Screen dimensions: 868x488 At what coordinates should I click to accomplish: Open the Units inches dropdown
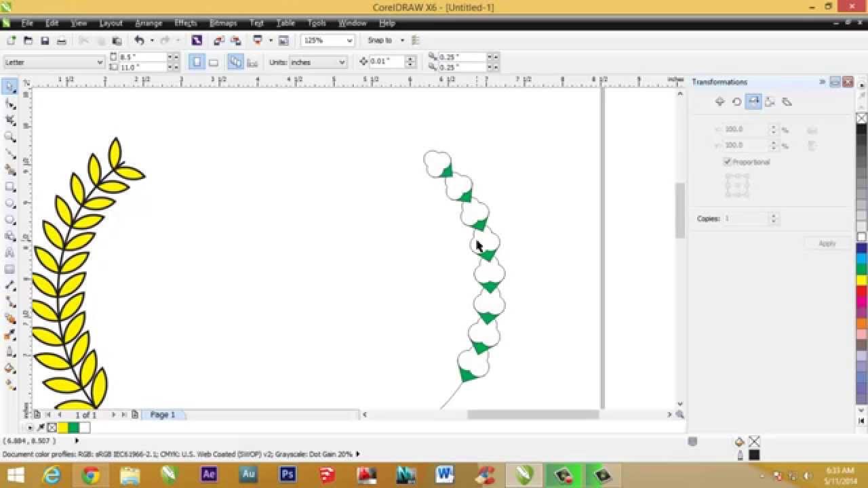point(342,62)
